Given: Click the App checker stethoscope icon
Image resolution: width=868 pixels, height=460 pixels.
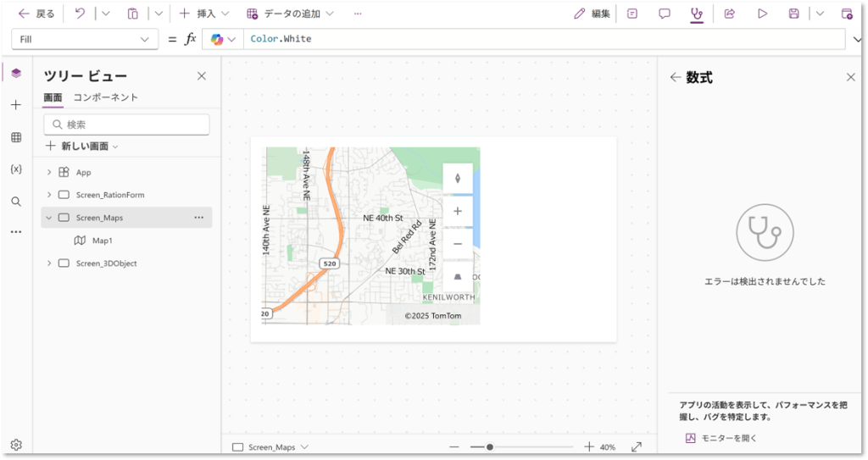Looking at the screenshot, I should click(697, 14).
